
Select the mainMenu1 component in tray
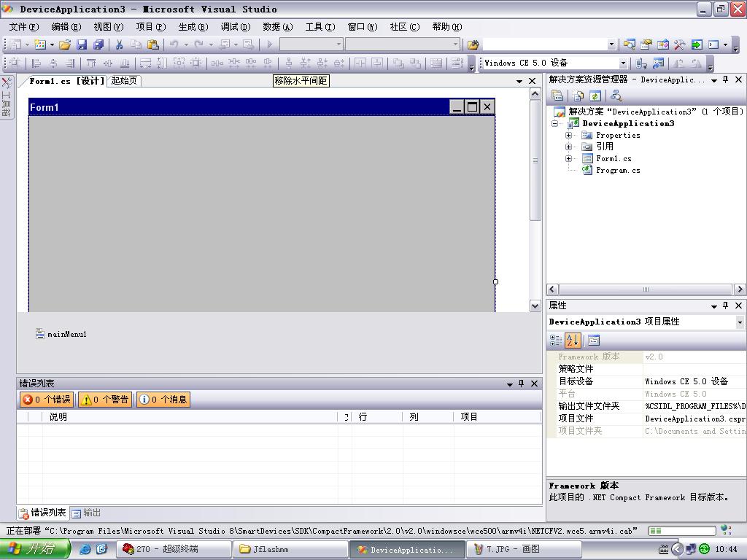[x=61, y=334]
